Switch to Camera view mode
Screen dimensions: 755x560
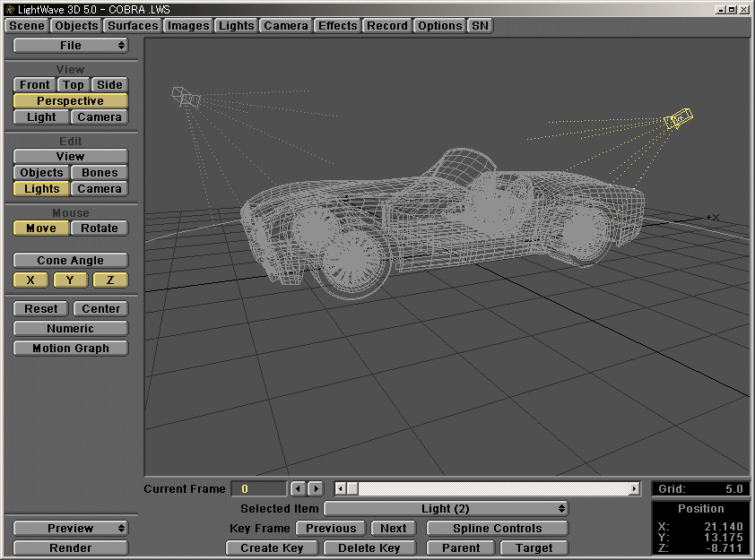(x=99, y=116)
